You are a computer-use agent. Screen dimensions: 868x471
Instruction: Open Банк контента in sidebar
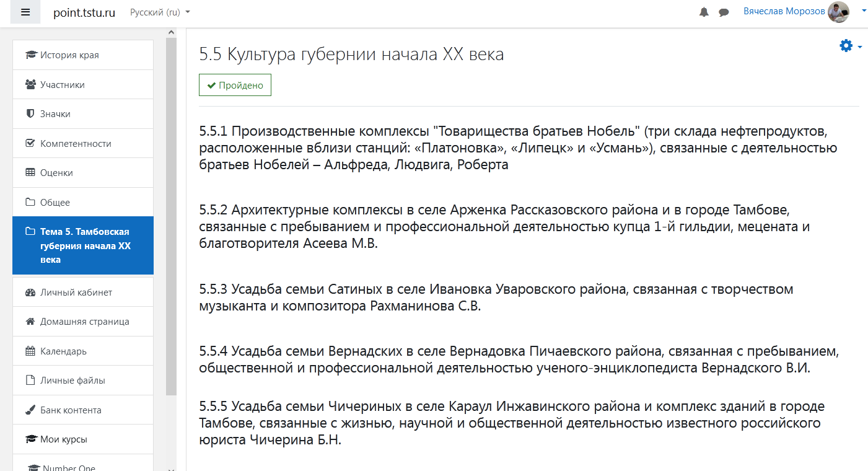point(83,410)
